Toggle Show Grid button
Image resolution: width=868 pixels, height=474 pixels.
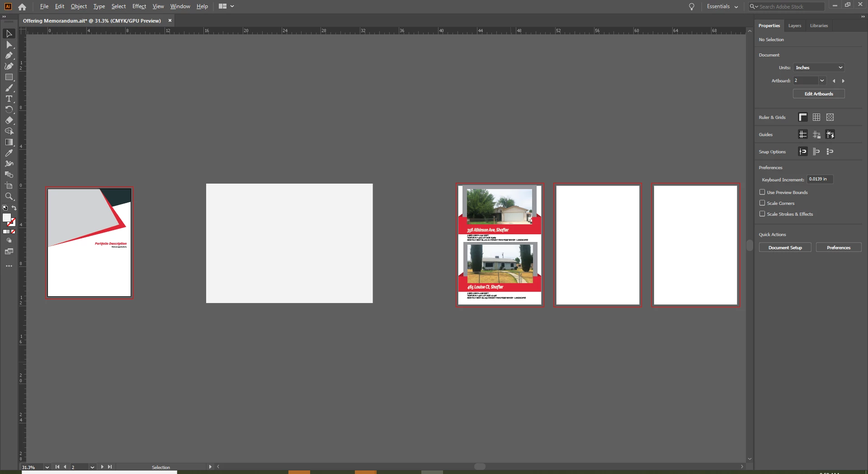click(816, 118)
